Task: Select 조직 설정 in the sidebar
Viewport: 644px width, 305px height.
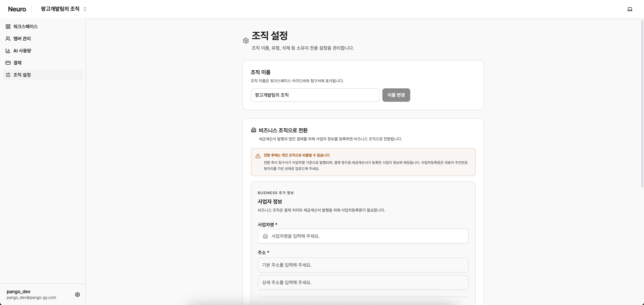Action: [x=43, y=75]
